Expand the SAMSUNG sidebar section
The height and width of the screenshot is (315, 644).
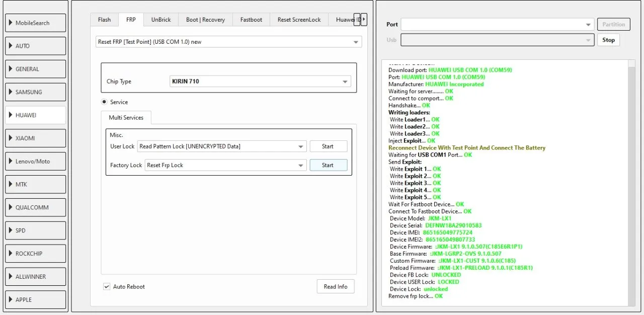point(36,92)
